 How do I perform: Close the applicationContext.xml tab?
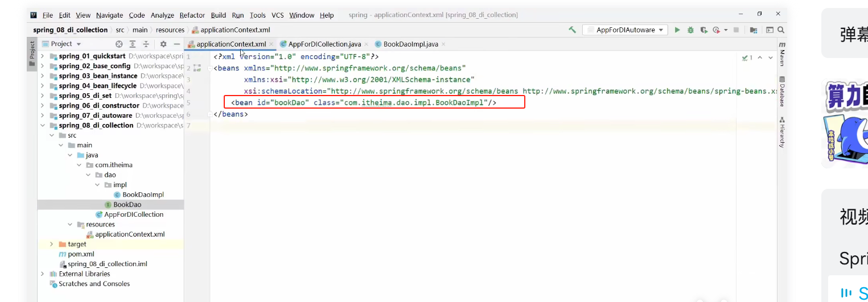pyautogui.click(x=271, y=44)
